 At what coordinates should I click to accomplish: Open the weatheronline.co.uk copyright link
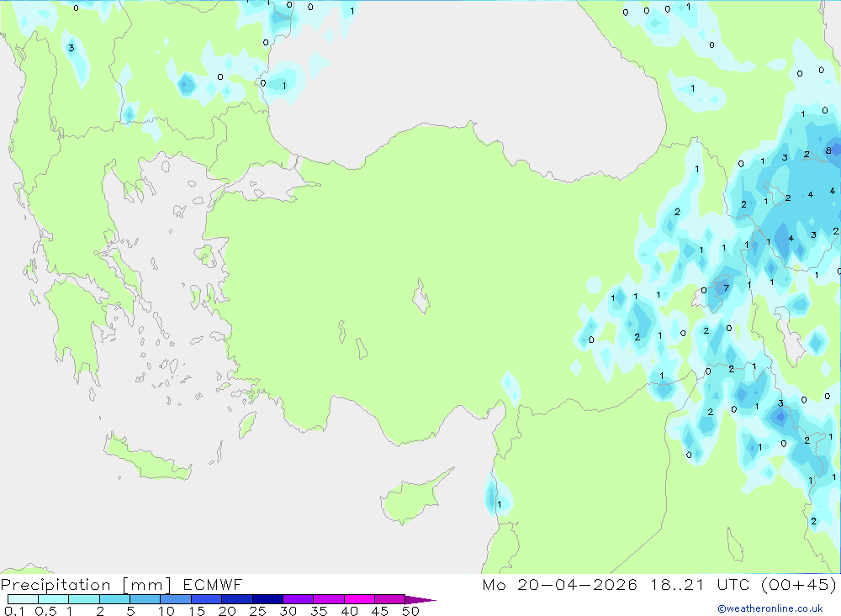coord(770,608)
